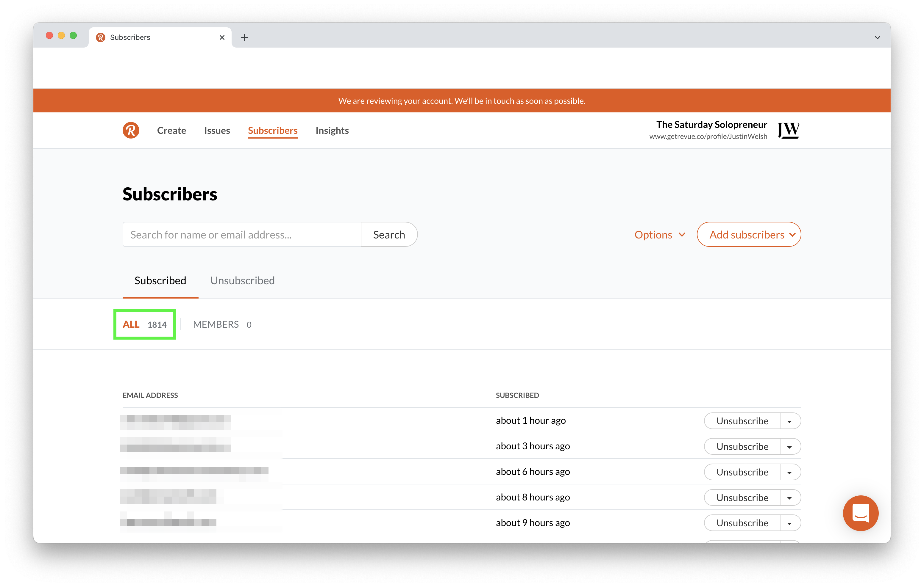The image size is (924, 587).
Task: Click the Revue logo icon
Action: pos(131,130)
